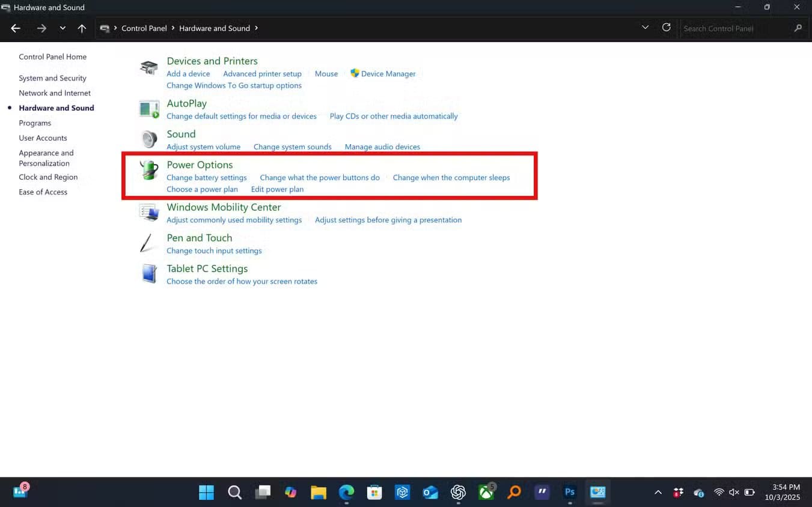Click the Search Control Panel field

[x=736, y=28]
